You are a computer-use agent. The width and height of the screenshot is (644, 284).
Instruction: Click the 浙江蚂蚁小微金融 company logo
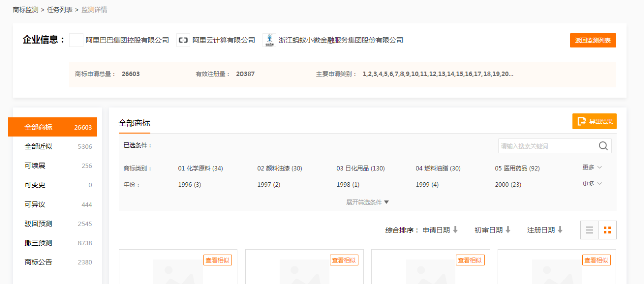coord(270,40)
